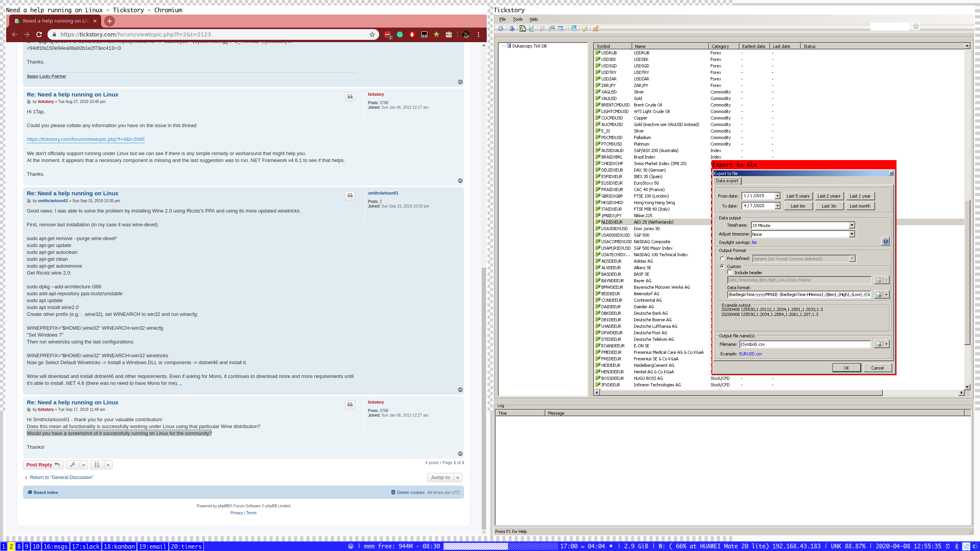Open the forum topic tools wrench dropdown
Image resolution: width=980 pixels, height=551 pixels.
[x=77, y=465]
